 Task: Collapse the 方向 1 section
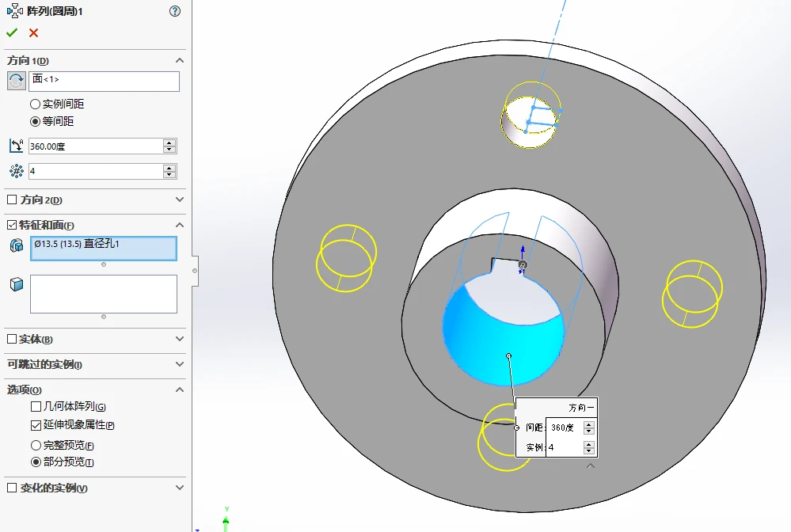tap(180, 60)
